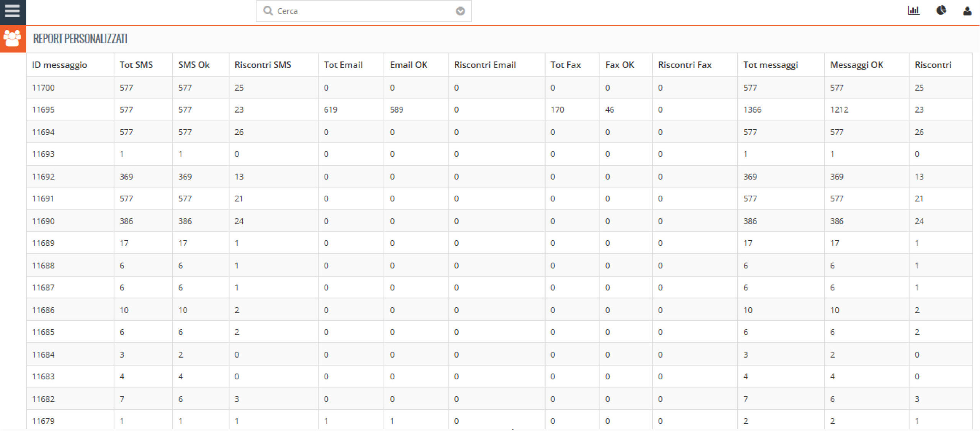Sort by Tot messaggi column header
Viewport: 980px width, 431px height.
click(770, 65)
